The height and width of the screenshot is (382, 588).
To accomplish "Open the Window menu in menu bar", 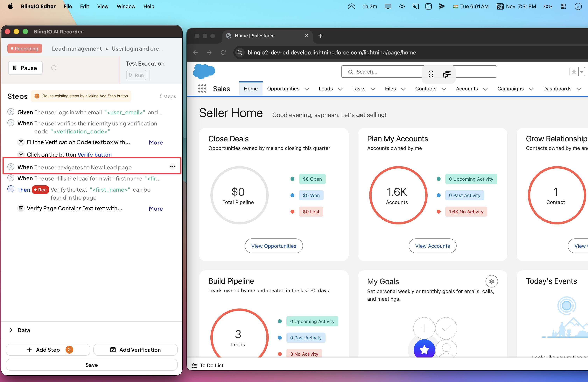I will tap(126, 6).
